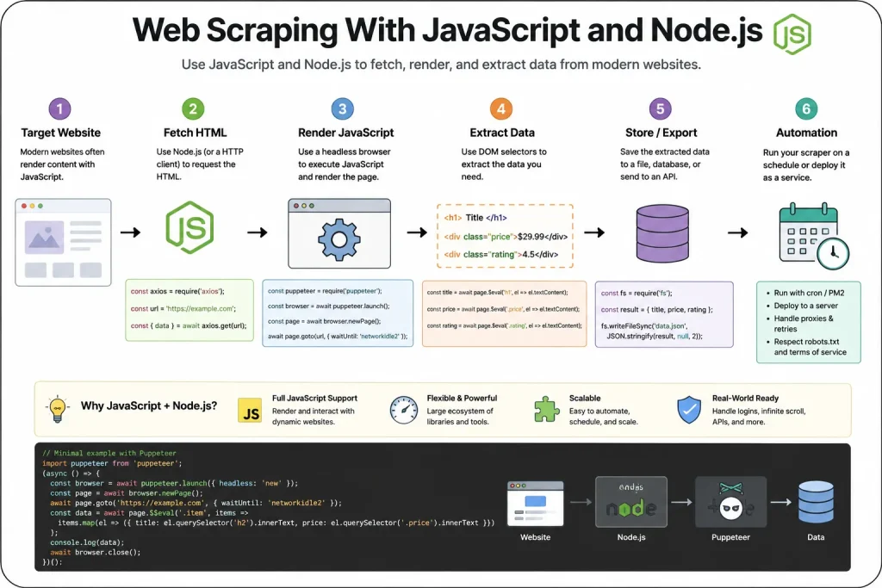The height and width of the screenshot is (588, 882).
Task: Click the 'Use a headless browser' description
Action: 345,164
